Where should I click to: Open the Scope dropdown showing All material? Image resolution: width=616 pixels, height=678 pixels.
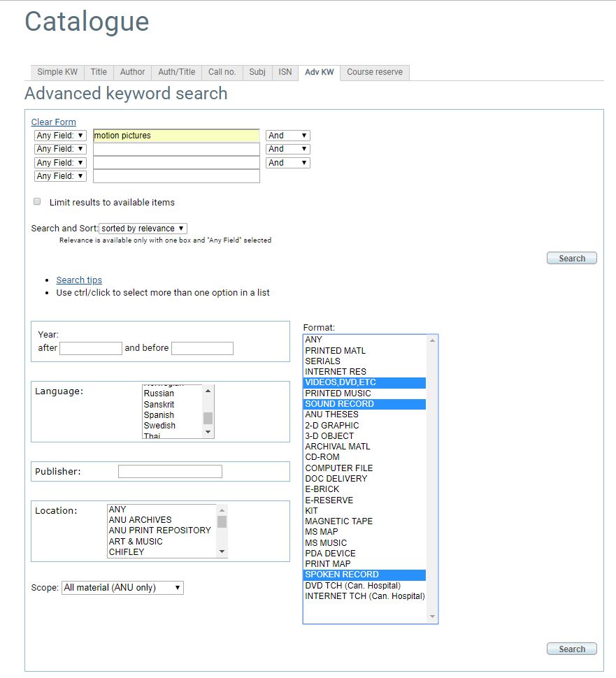(x=122, y=587)
